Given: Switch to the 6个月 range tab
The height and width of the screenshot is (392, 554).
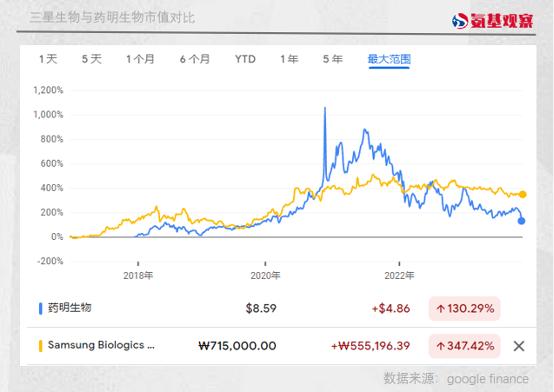Looking at the screenshot, I should [195, 59].
